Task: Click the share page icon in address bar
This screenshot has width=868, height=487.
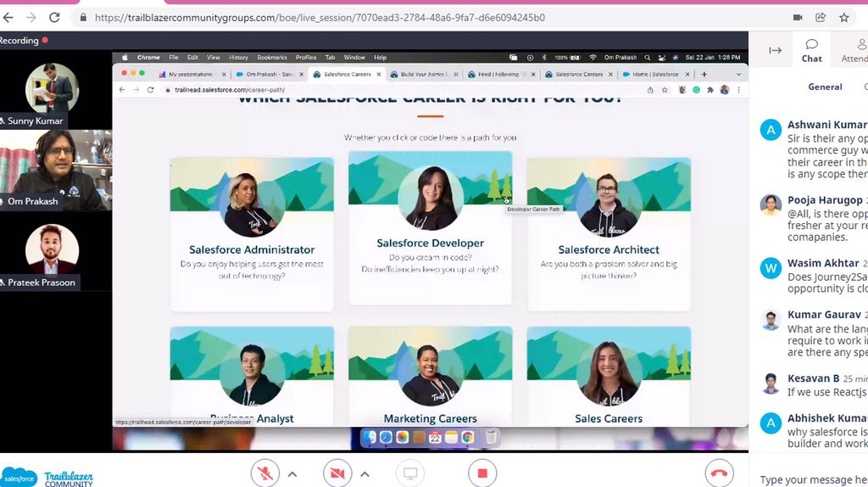Action: pyautogui.click(x=821, y=18)
